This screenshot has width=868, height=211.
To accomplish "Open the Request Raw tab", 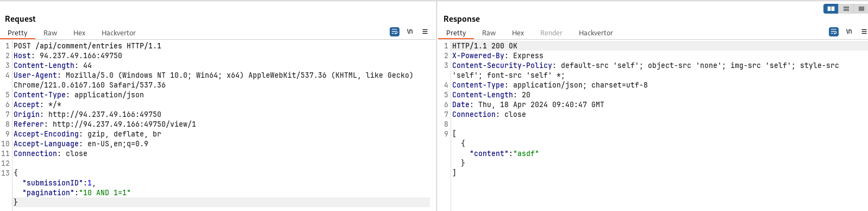I will 50,33.
